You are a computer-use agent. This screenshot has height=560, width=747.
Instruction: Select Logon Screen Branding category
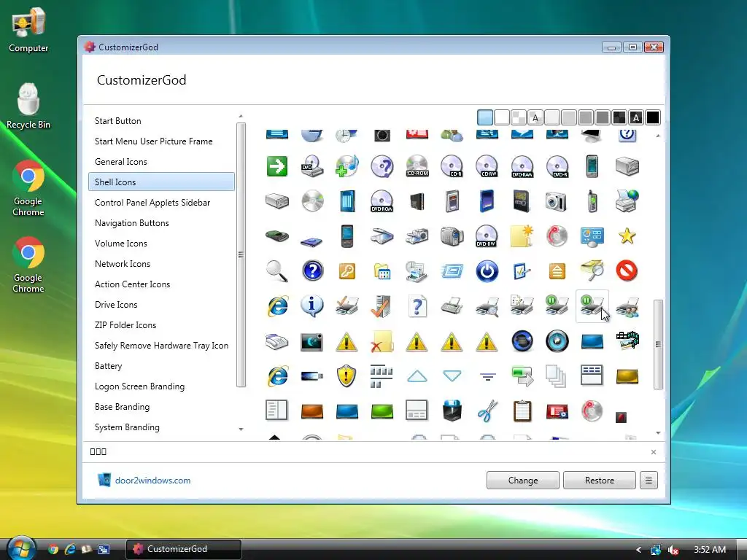[x=161, y=386]
